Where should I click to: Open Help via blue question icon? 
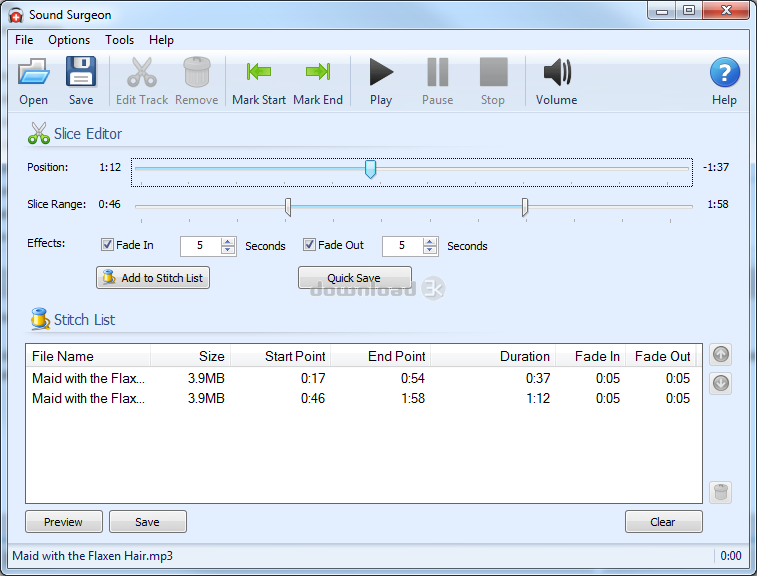pos(724,81)
